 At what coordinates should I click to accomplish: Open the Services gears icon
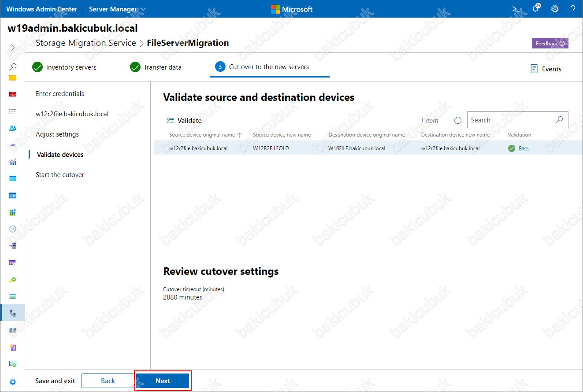[x=13, y=279]
